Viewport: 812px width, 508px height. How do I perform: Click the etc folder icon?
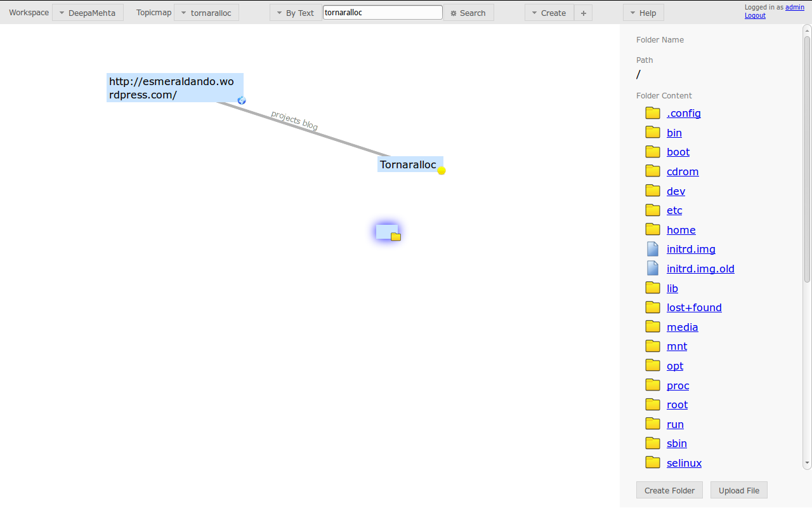653,210
